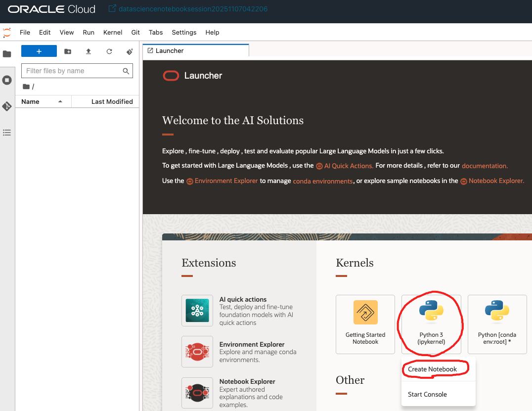Click the search magnifier icon in filter box
The width and height of the screenshot is (532, 411).
(x=126, y=71)
